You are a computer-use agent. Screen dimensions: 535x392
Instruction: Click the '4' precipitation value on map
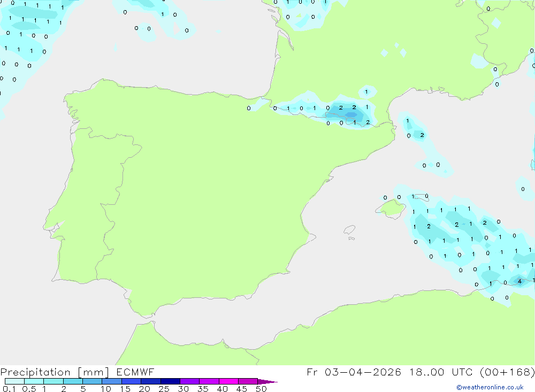pyautogui.click(x=519, y=281)
